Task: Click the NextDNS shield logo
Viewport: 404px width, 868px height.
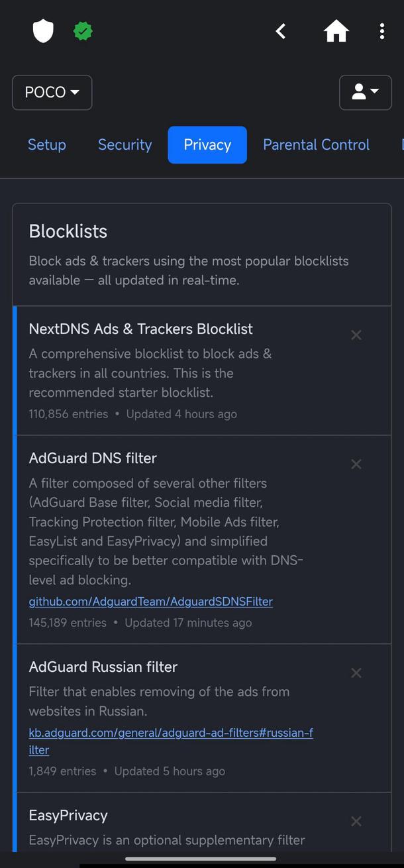Action: (x=42, y=30)
